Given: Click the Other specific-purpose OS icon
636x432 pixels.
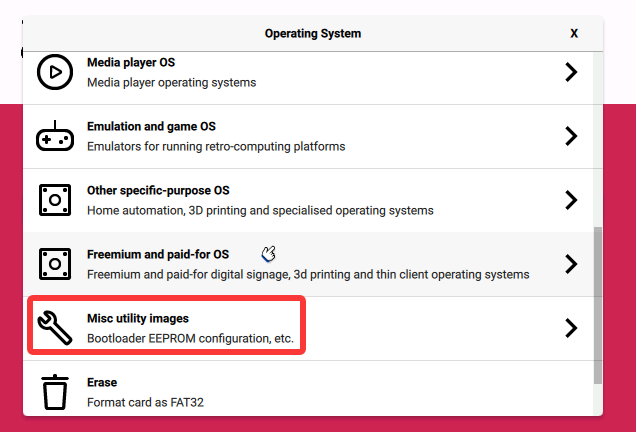Looking at the screenshot, I should (x=54, y=200).
